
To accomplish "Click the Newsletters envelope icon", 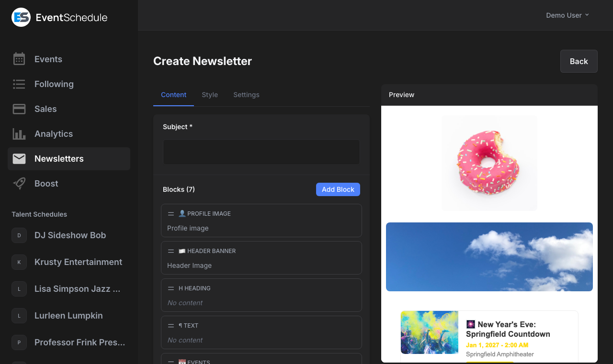I will click(19, 158).
